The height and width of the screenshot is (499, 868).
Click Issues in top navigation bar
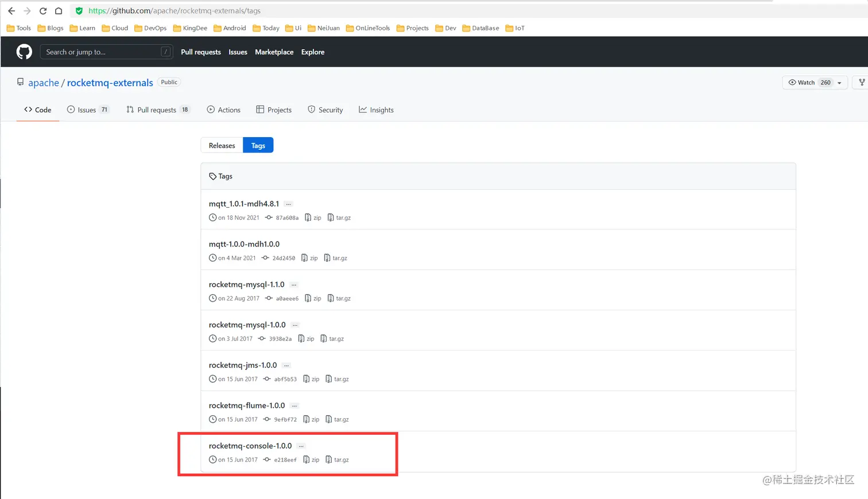coord(238,52)
